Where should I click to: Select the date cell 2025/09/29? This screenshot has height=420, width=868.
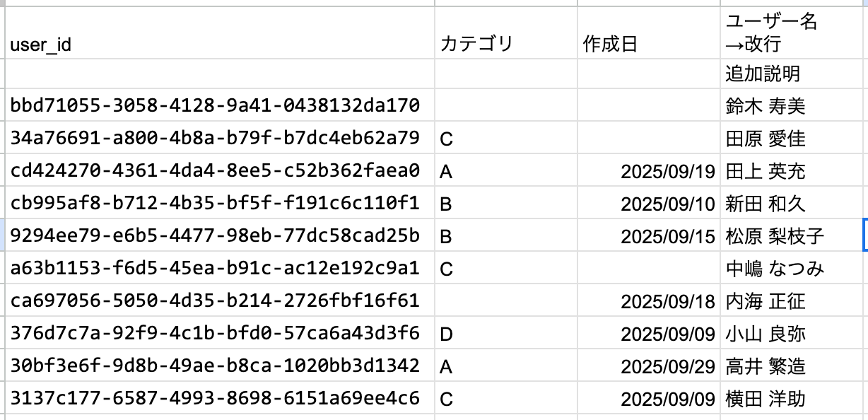[x=649, y=366]
